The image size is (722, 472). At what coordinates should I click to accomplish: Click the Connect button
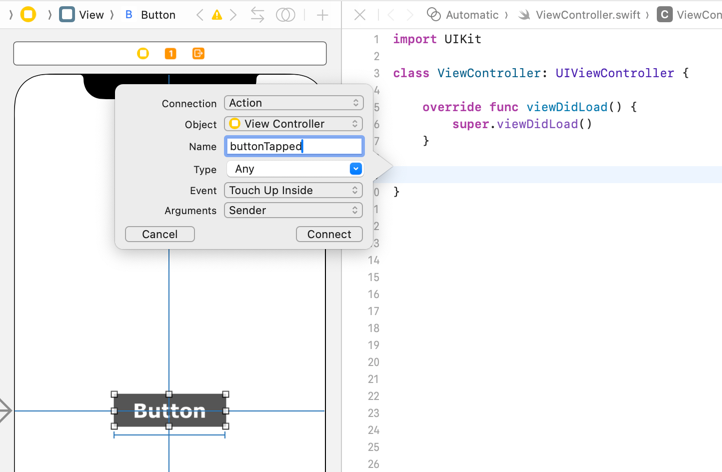[329, 234]
